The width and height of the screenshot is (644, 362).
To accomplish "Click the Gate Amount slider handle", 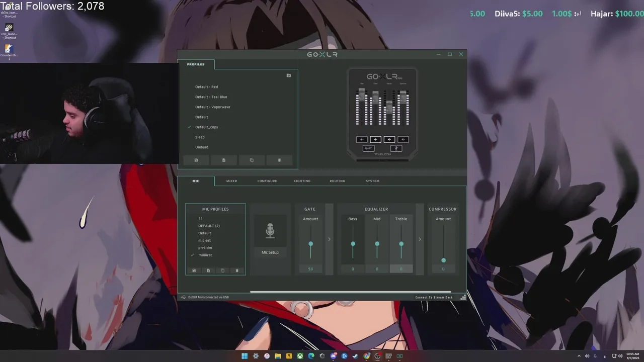I will (310, 244).
